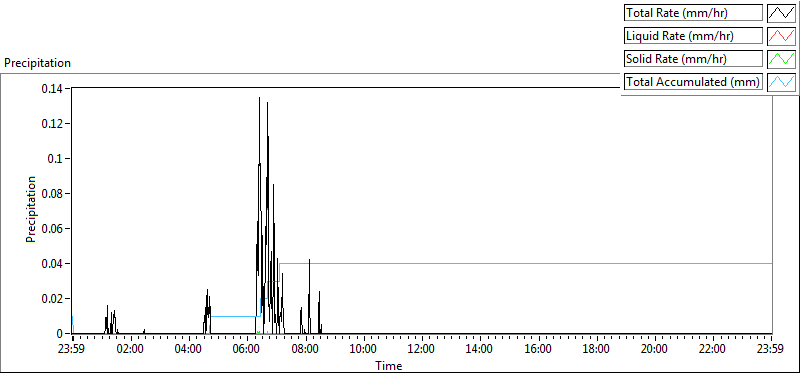Image resolution: width=800 pixels, height=373 pixels.
Task: Click the Solid Rate green line icon
Action: [x=782, y=59]
